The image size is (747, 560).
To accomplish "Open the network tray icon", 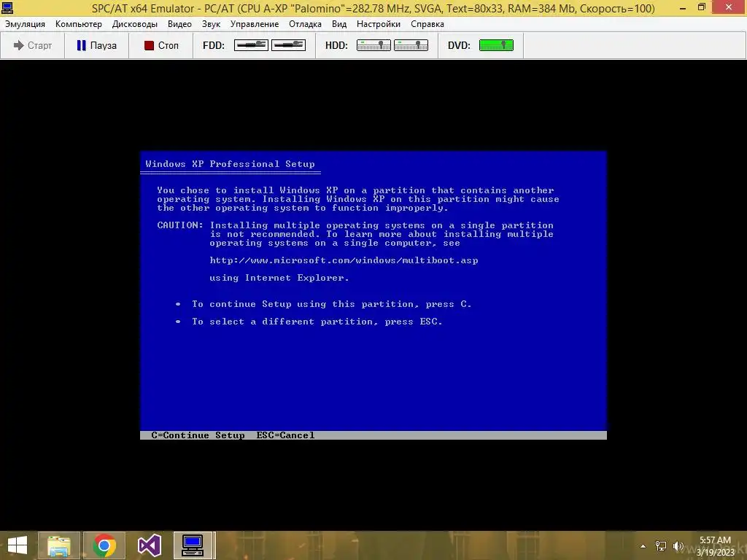I will point(661,546).
